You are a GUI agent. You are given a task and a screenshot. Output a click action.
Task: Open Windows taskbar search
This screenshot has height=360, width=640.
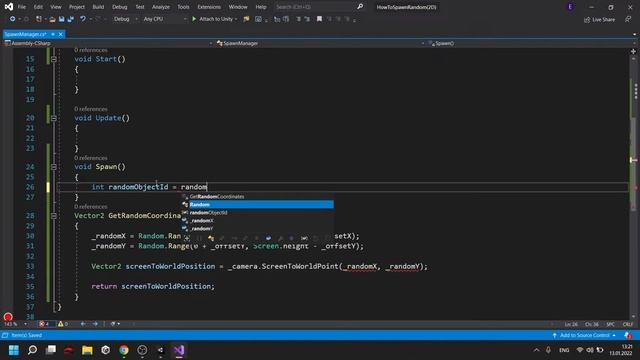click(32, 350)
